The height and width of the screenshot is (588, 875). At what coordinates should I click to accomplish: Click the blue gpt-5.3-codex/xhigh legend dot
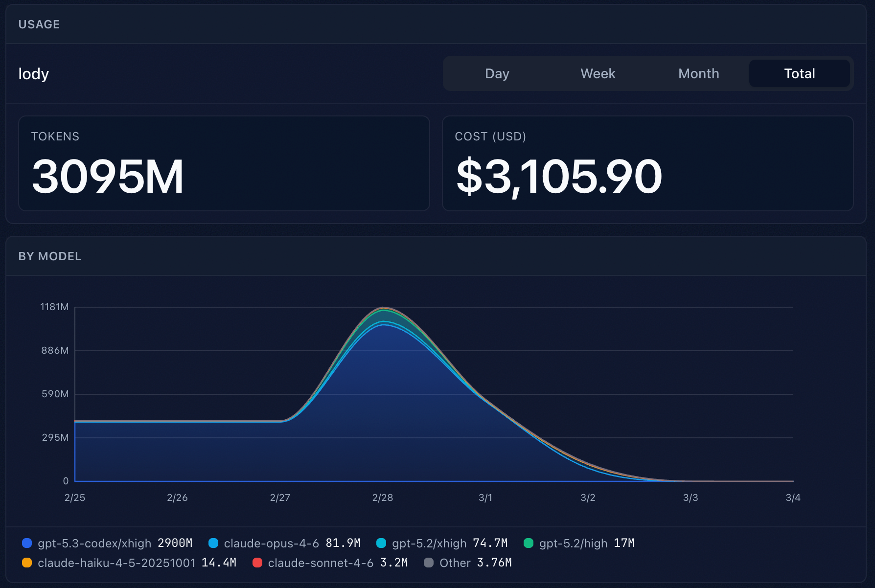(27, 543)
